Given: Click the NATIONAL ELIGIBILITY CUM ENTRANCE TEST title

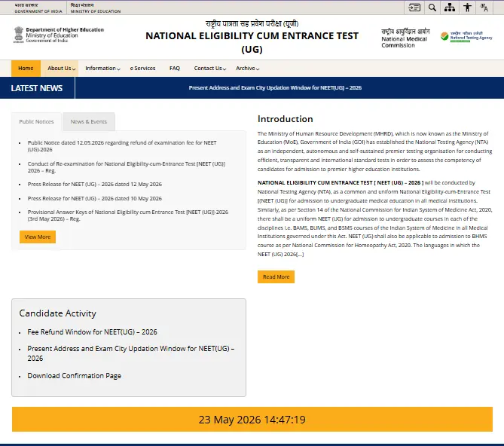Looking at the screenshot, I should (252, 42).
